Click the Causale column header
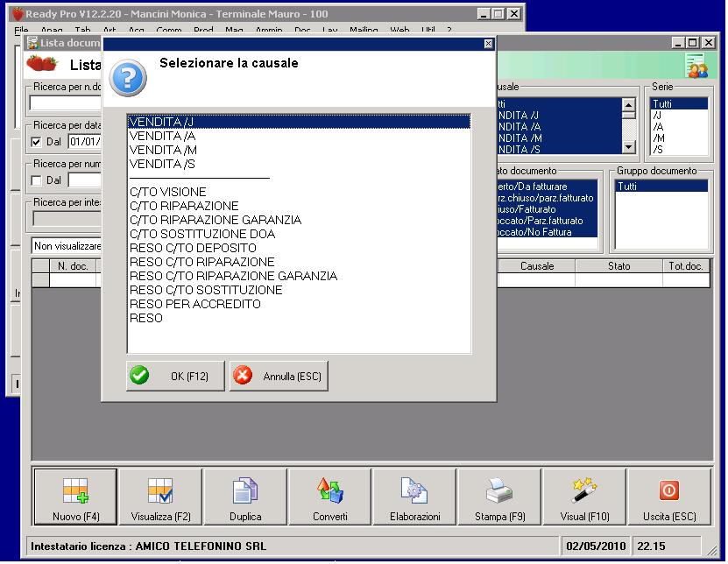 pos(537,266)
